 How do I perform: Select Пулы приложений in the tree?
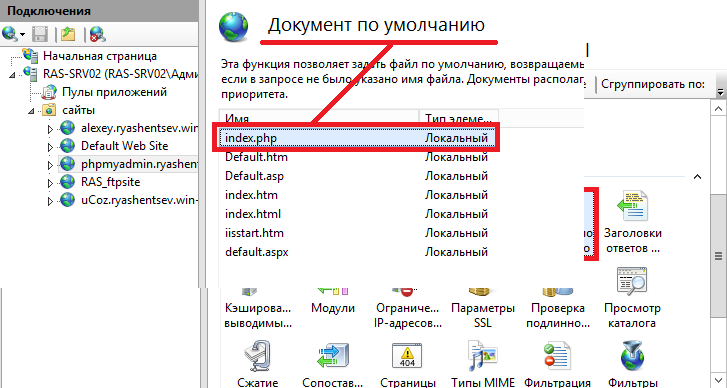tap(114, 92)
